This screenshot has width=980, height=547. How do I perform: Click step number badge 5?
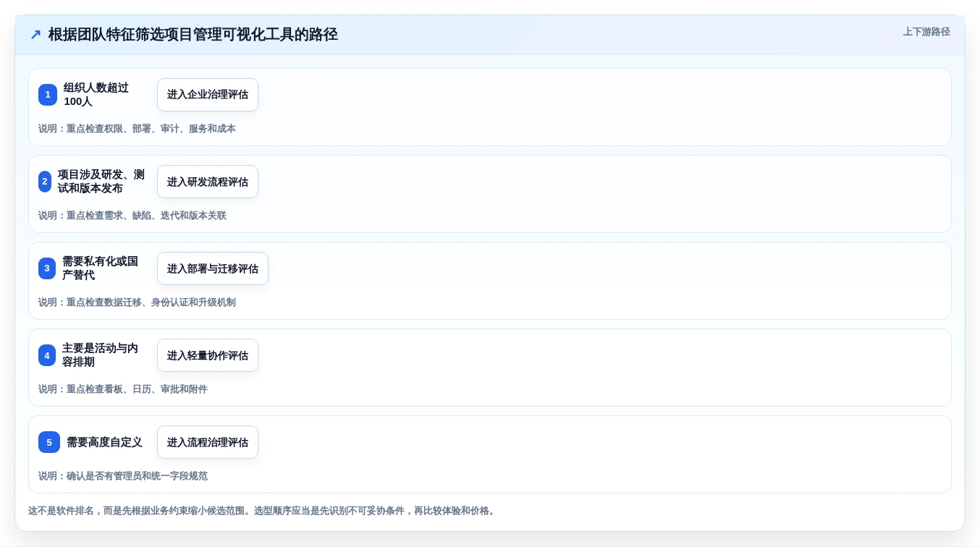coord(49,442)
